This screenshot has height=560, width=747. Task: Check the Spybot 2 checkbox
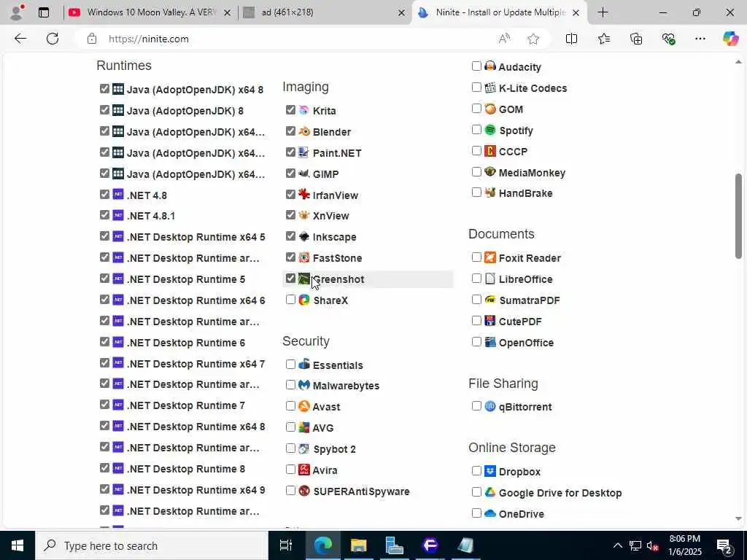pos(290,448)
